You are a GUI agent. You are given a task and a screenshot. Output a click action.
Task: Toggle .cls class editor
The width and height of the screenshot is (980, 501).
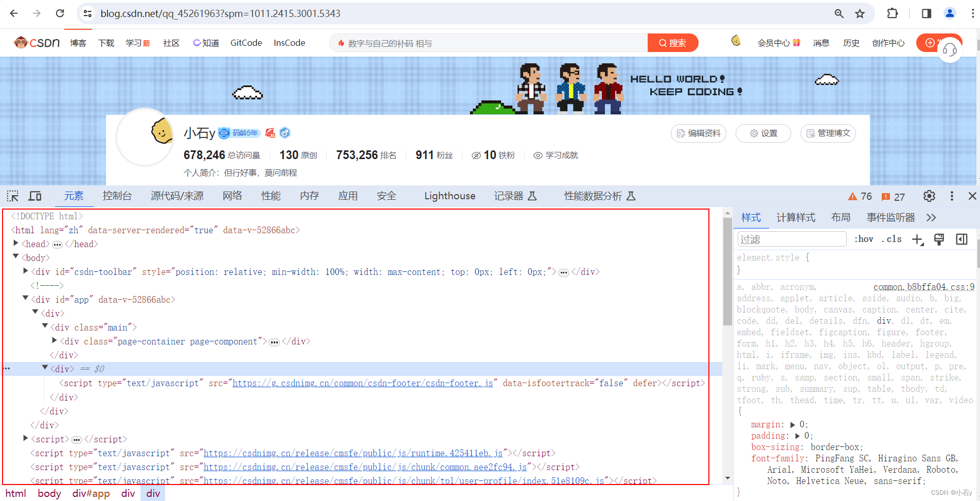tap(892, 239)
